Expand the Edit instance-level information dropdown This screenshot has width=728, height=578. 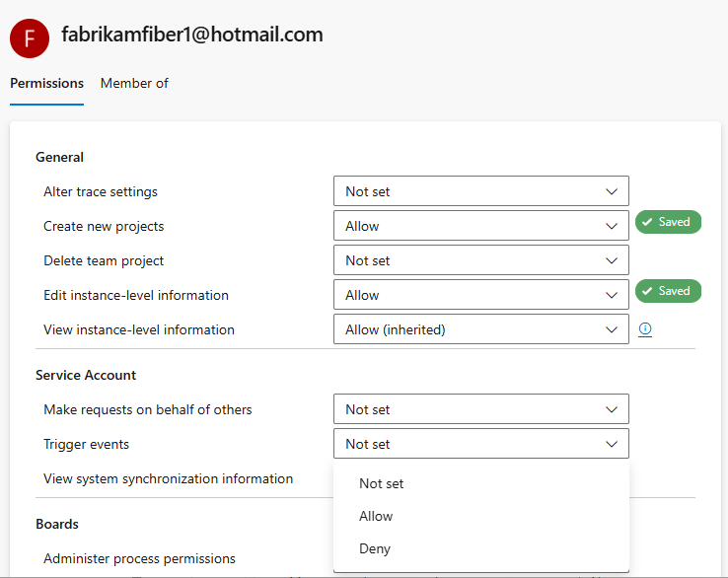coord(480,295)
